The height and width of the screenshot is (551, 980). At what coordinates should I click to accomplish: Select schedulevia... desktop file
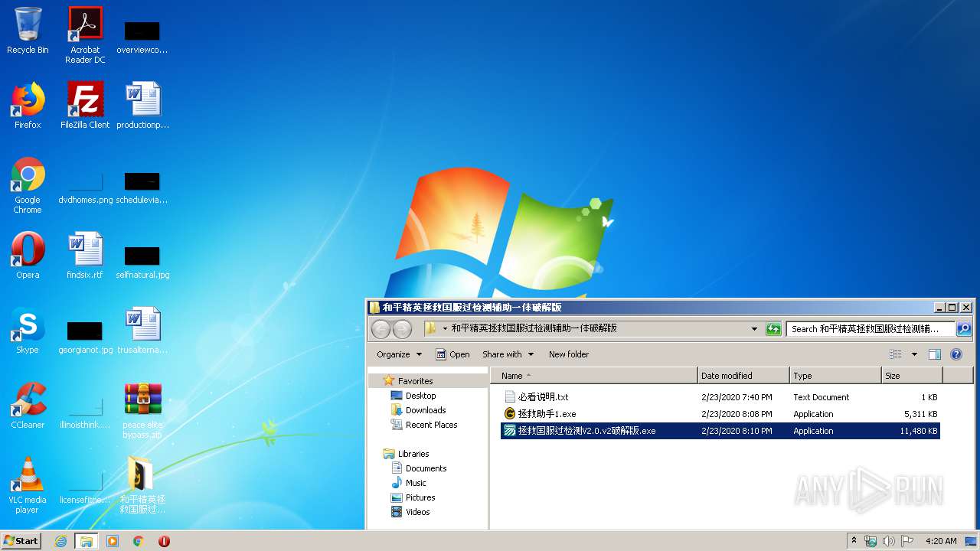143,188
